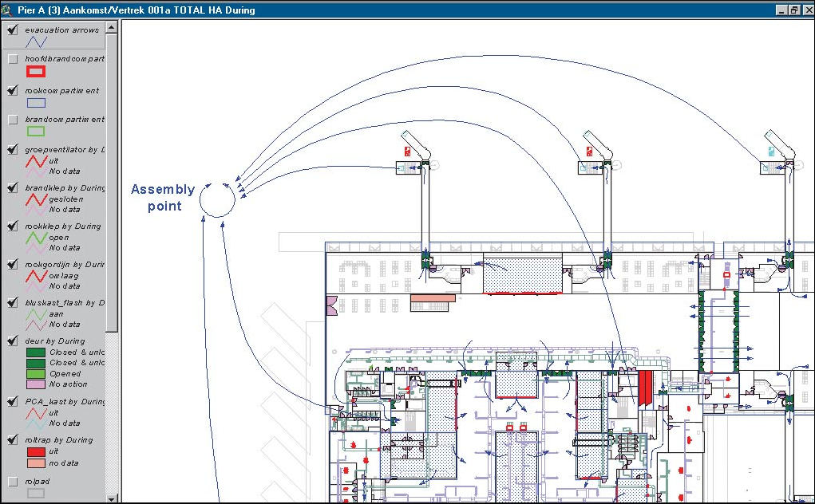Uncheck the evacuation arrows layer checkbox
This screenshot has height=504, width=815.
pos(13,30)
